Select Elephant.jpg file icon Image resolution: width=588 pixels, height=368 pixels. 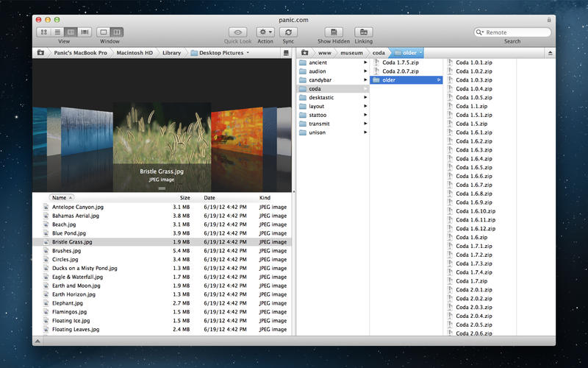click(x=46, y=303)
